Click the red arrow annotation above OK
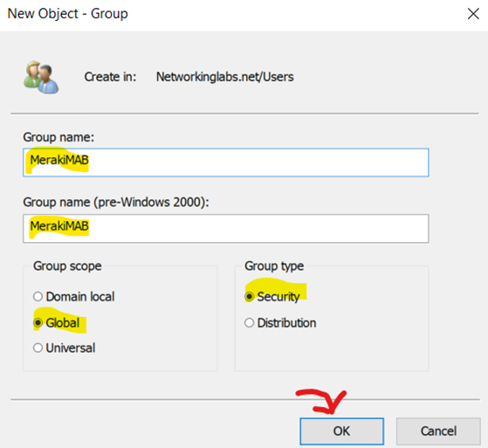 (x=321, y=402)
